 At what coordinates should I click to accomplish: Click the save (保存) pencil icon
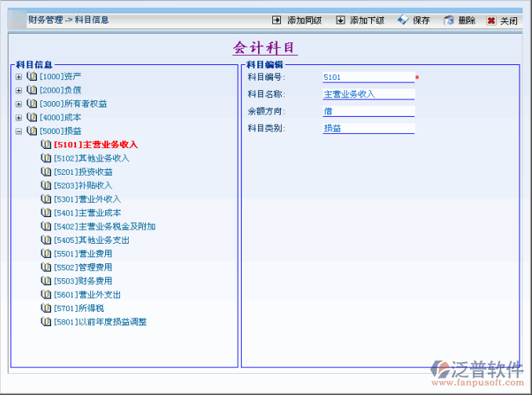(403, 20)
